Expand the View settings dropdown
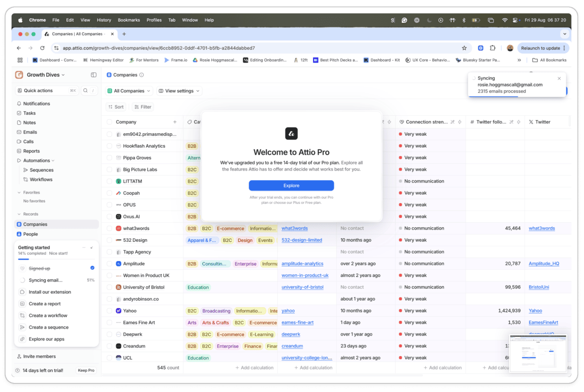Image resolution: width=584 pixels, height=392 pixels. 179,91
